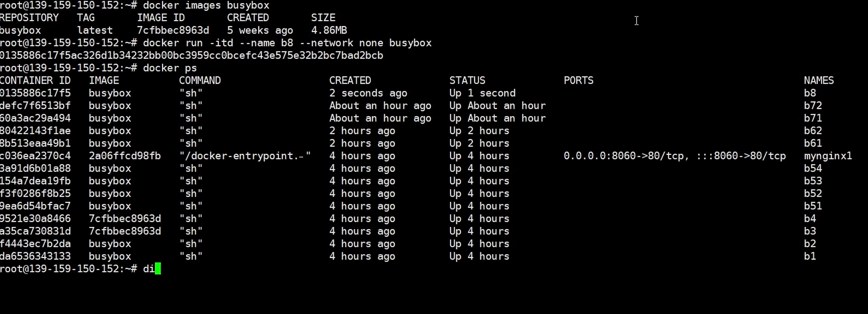Image resolution: width=868 pixels, height=314 pixels.
Task: Click the CONTAINER ID column header
Action: tap(35, 81)
